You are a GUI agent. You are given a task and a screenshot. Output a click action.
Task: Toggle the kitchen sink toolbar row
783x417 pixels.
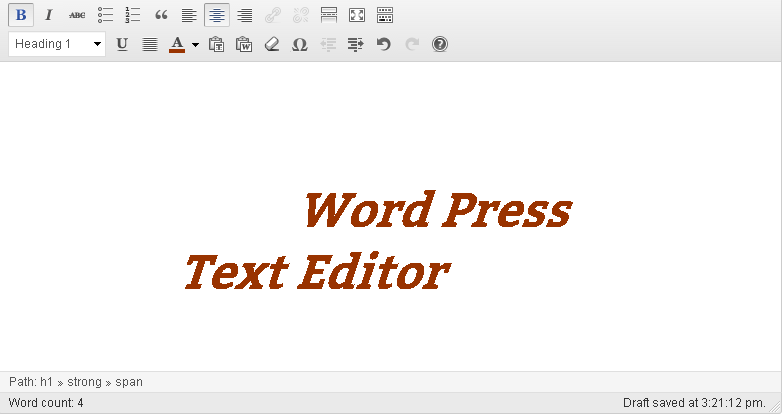[385, 15]
